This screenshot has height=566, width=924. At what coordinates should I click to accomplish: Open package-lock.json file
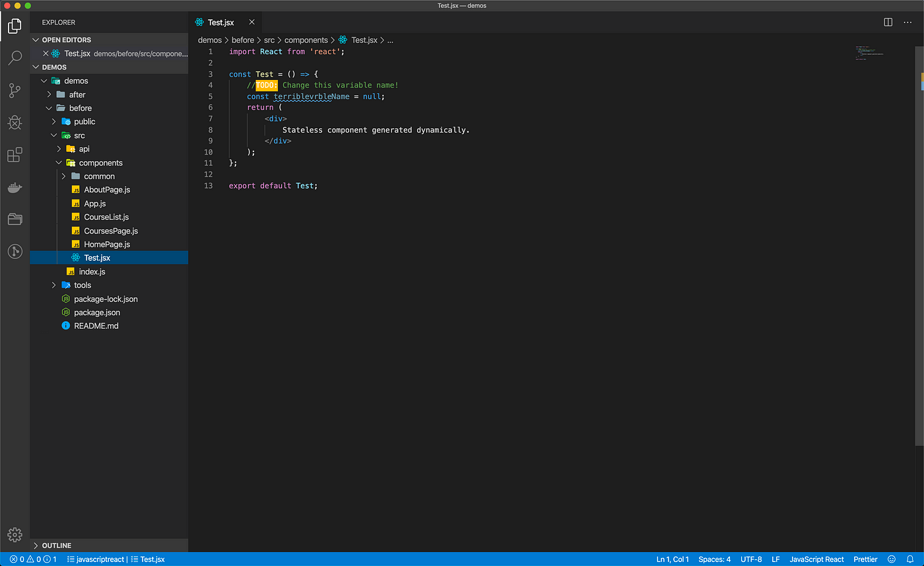109,299
